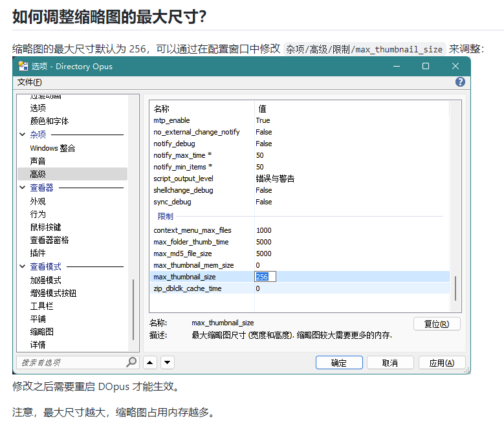
Task: Click the up arrow navigation button
Action: click(x=149, y=363)
